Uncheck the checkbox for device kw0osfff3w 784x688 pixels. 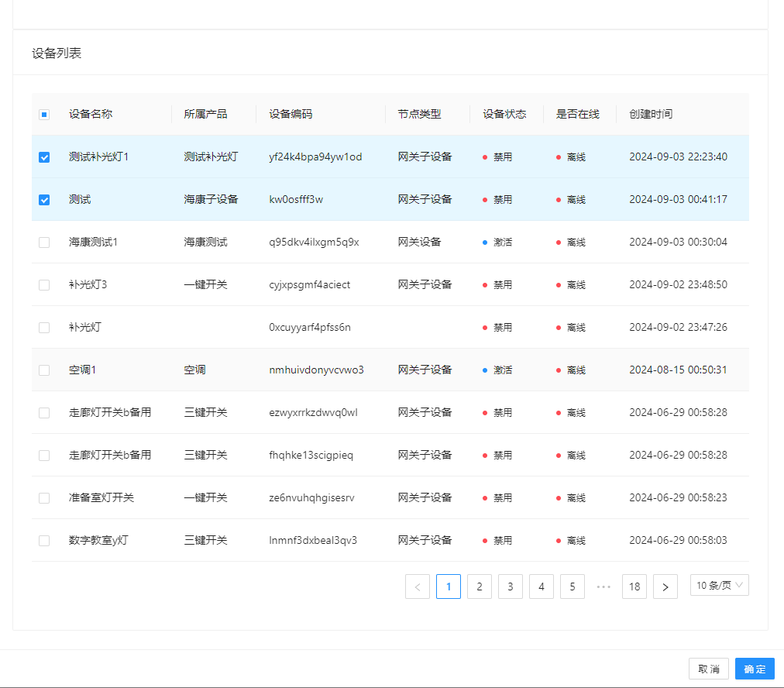point(44,199)
